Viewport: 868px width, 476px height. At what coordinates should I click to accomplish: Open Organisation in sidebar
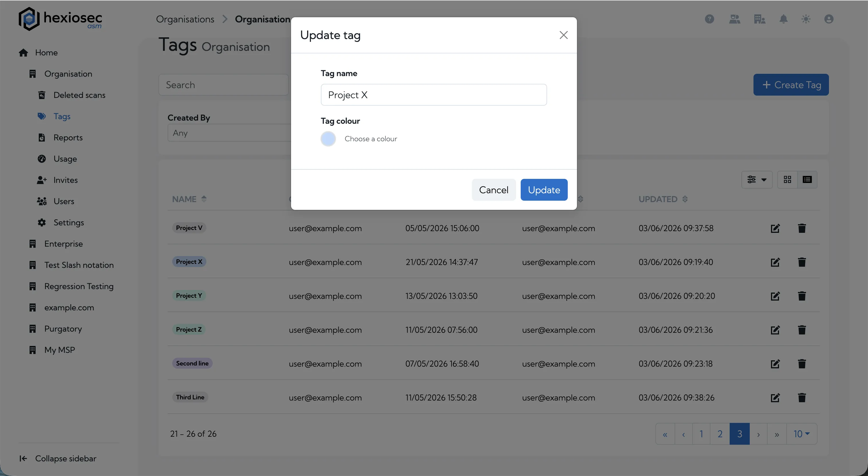pyautogui.click(x=60, y=74)
